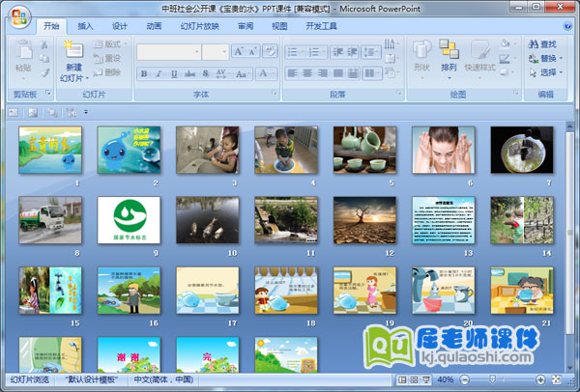Viewport: 580px width, 392px height.
Task: Click the vertical scrollbar down arrow
Action: (x=569, y=368)
